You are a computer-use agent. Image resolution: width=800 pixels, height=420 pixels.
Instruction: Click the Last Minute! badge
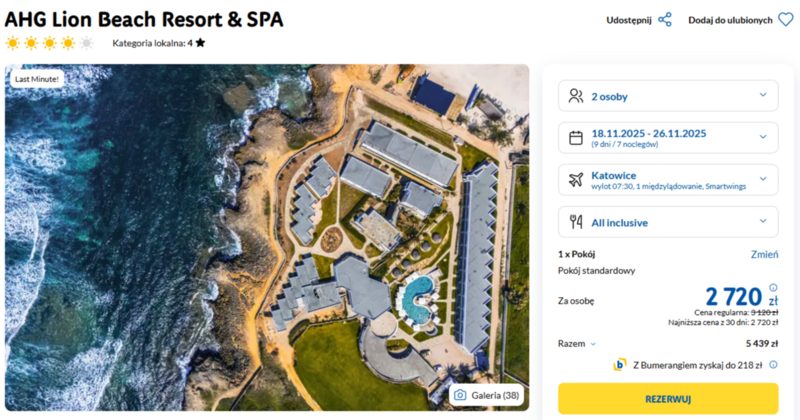(36, 79)
